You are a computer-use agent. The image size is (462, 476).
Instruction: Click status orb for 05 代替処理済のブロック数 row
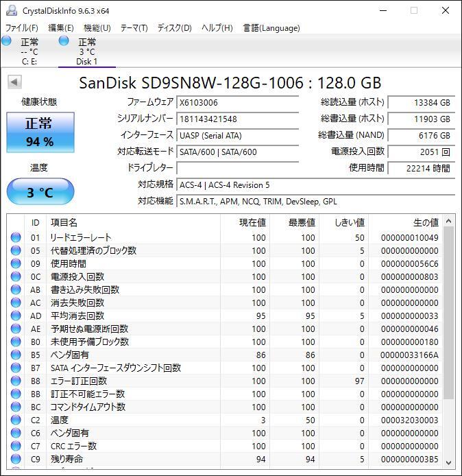click(x=16, y=250)
